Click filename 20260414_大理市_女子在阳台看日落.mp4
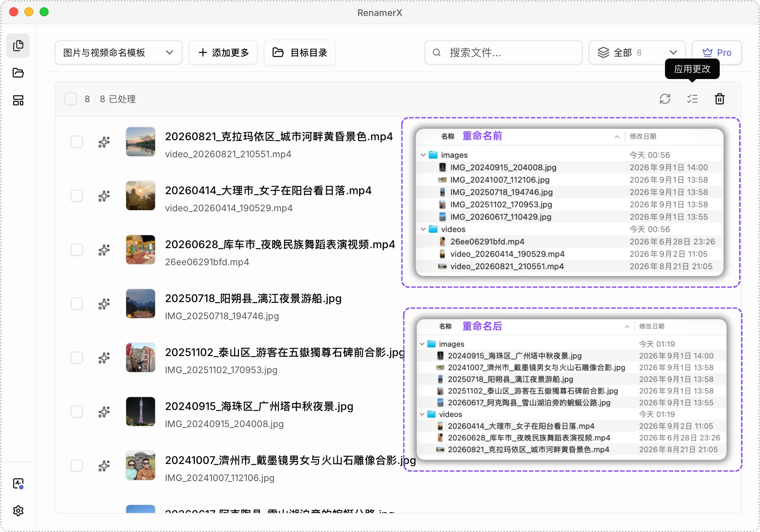This screenshot has width=760, height=532. click(268, 190)
